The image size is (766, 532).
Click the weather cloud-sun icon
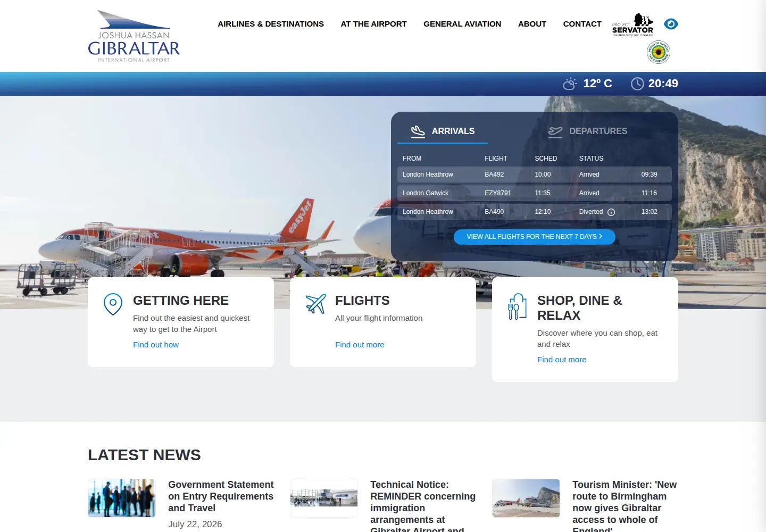pos(570,84)
